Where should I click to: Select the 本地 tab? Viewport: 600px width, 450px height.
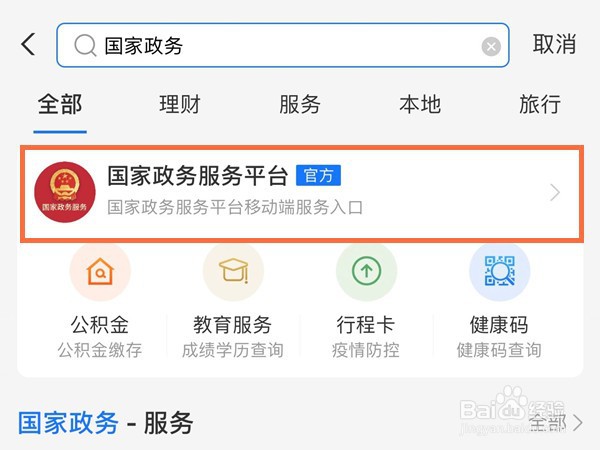click(x=420, y=104)
